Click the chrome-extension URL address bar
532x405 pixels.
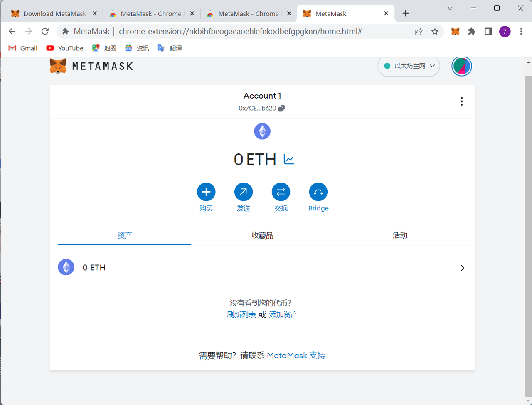click(240, 31)
